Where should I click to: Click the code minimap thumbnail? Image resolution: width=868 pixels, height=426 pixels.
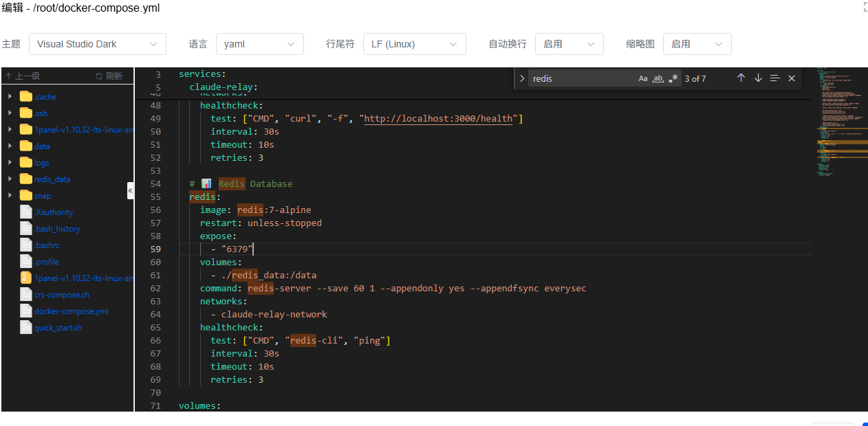pyautogui.click(x=840, y=124)
